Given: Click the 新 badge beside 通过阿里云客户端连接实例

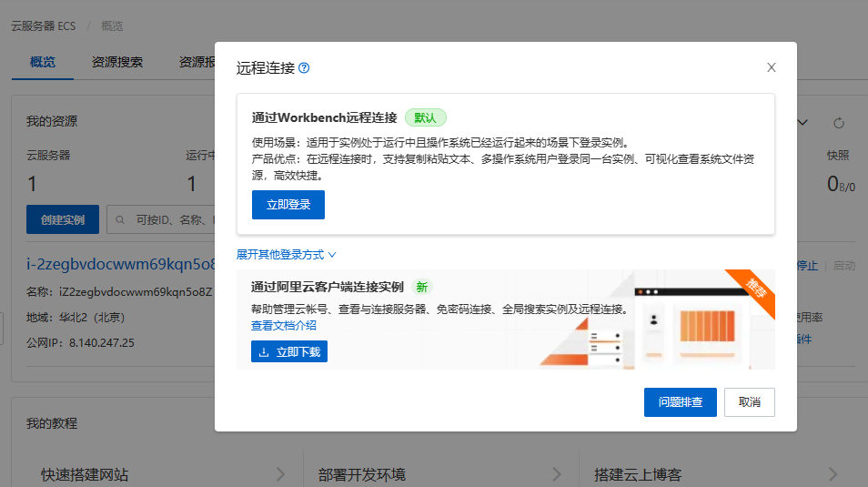Looking at the screenshot, I should (422, 287).
